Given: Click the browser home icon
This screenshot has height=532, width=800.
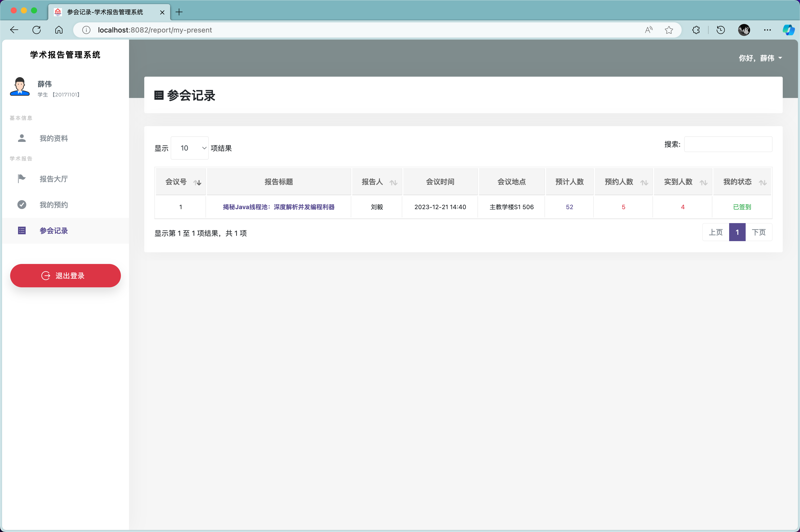Looking at the screenshot, I should pos(59,30).
